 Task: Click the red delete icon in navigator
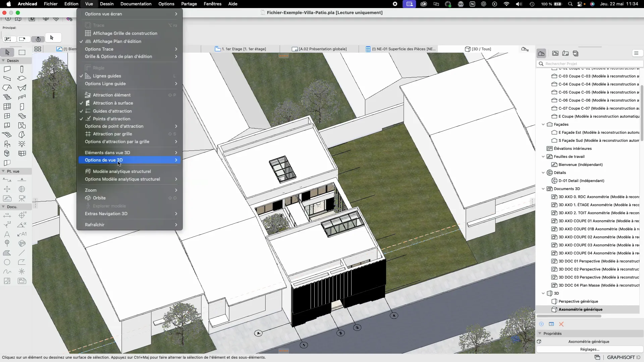[x=561, y=324]
